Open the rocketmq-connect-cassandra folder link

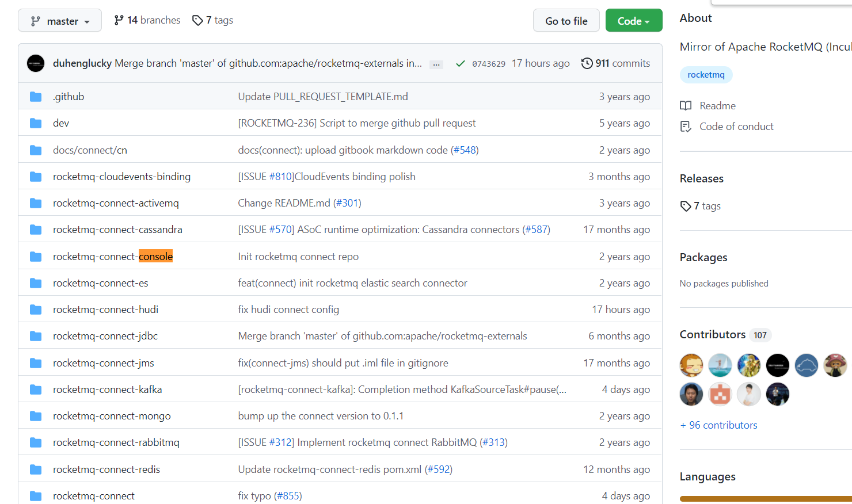click(x=117, y=229)
